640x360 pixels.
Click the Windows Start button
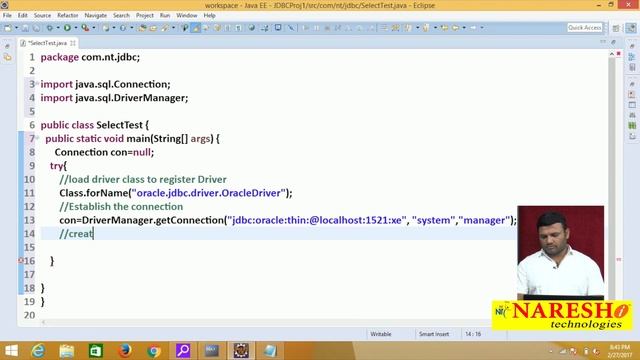click(x=11, y=351)
